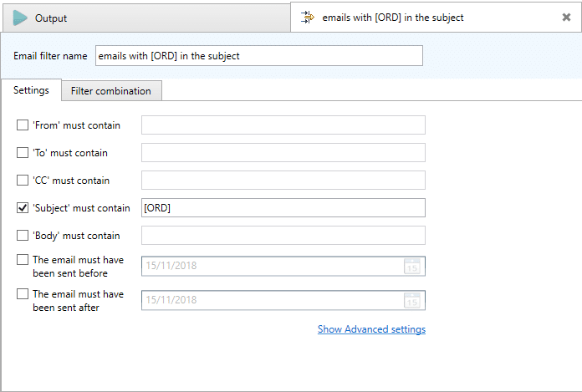
Task: Click the Subject field containing [ORD]
Action: click(283, 207)
